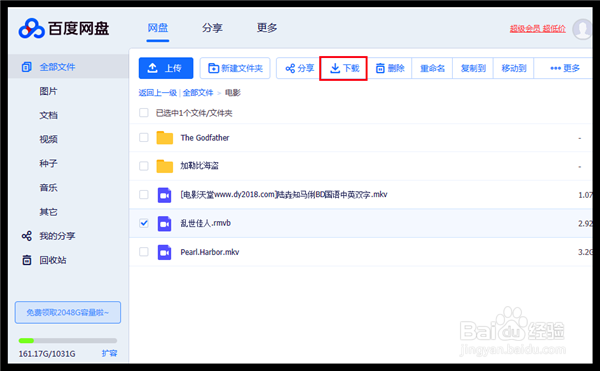Viewport: 600px width, 371px height.
Task: Click the 161.17G/1031G storage text
Action: [x=47, y=354]
